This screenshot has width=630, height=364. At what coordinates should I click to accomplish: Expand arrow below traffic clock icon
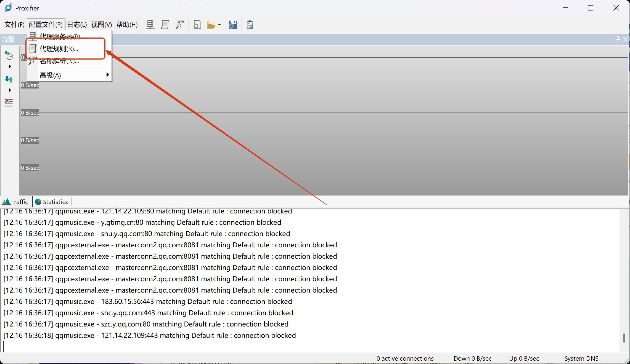tap(10, 66)
